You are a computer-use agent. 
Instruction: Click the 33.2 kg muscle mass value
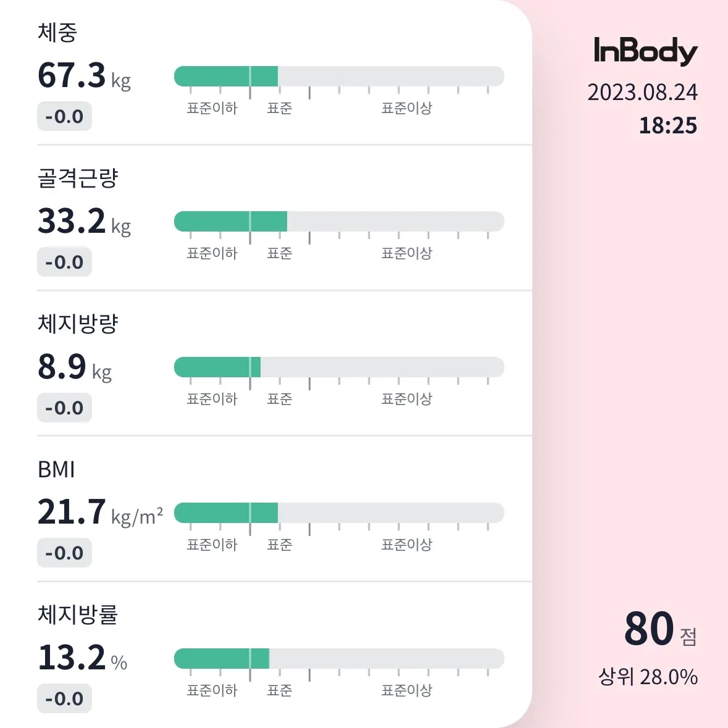(71, 222)
